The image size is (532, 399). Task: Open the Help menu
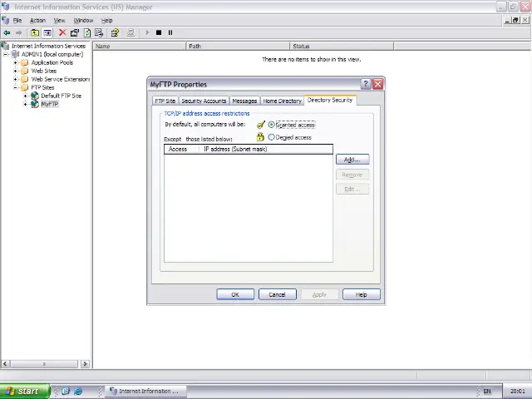(x=107, y=21)
